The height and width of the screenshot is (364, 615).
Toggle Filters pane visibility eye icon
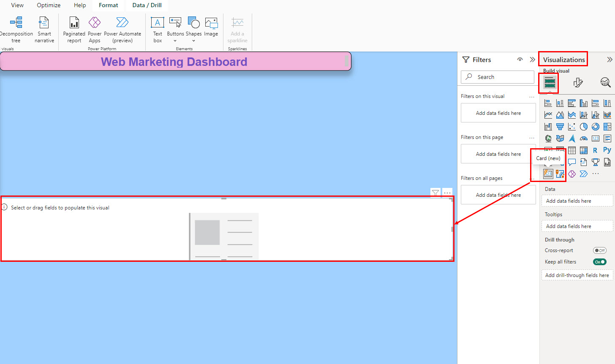click(x=520, y=60)
